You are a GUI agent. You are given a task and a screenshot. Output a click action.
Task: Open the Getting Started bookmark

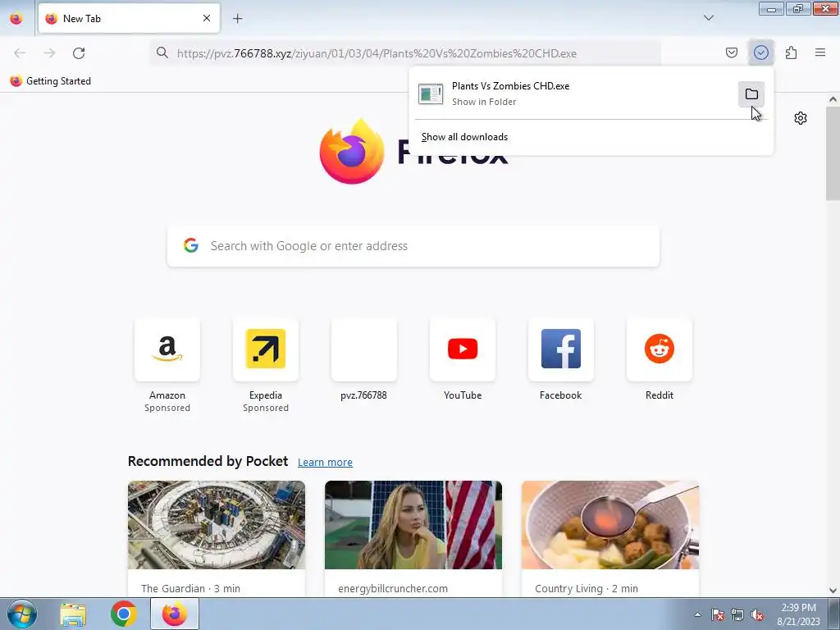coord(51,81)
